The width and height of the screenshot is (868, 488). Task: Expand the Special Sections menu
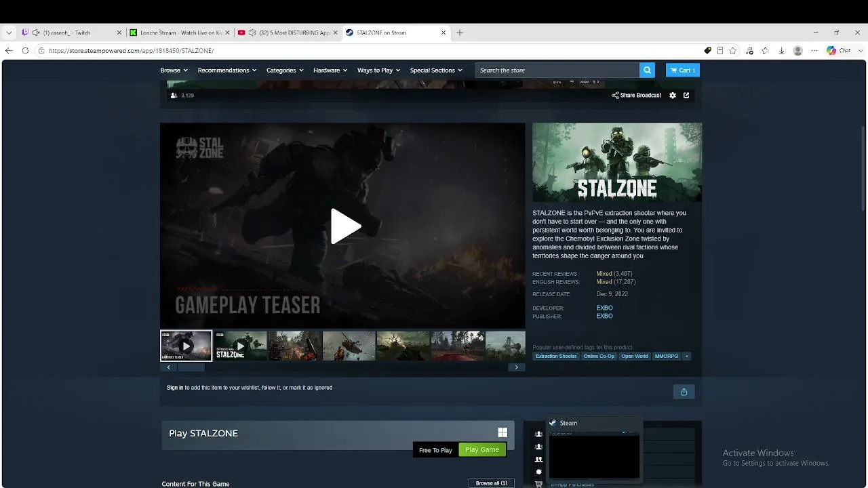pyautogui.click(x=436, y=70)
